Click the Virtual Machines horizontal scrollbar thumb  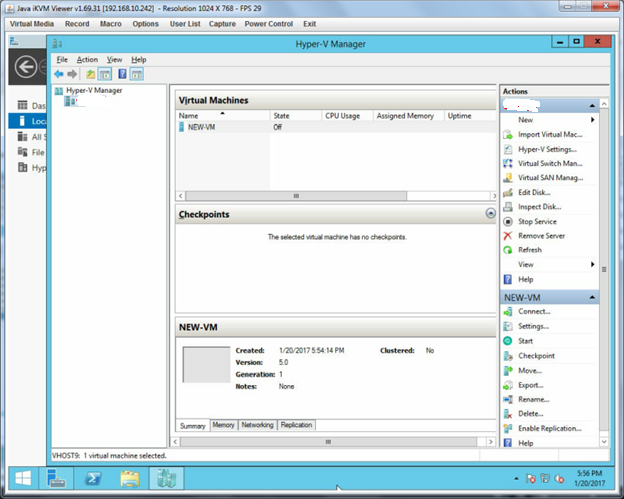296,196
